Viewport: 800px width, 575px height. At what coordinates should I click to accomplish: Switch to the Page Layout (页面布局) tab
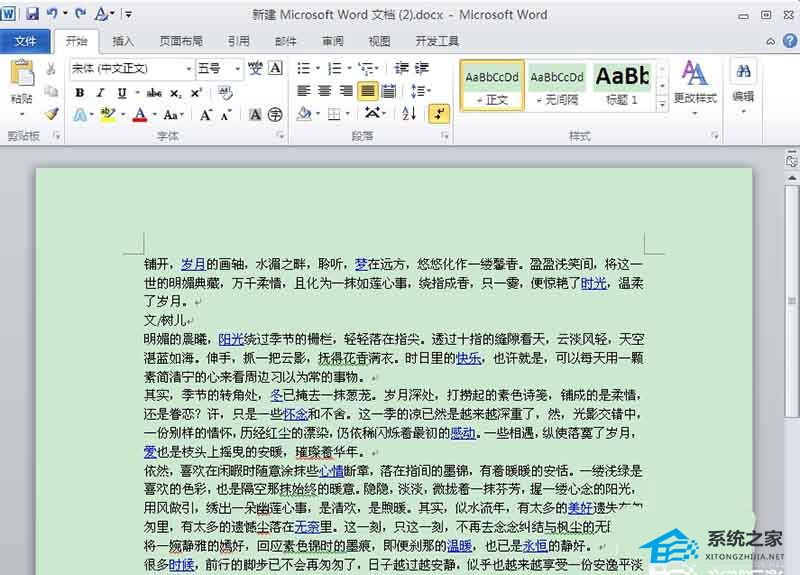[x=181, y=41]
